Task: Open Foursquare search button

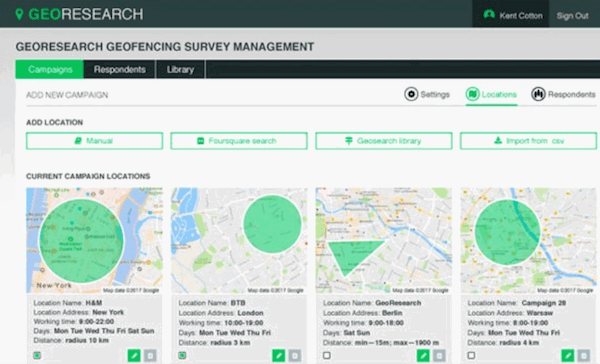Action: click(239, 141)
